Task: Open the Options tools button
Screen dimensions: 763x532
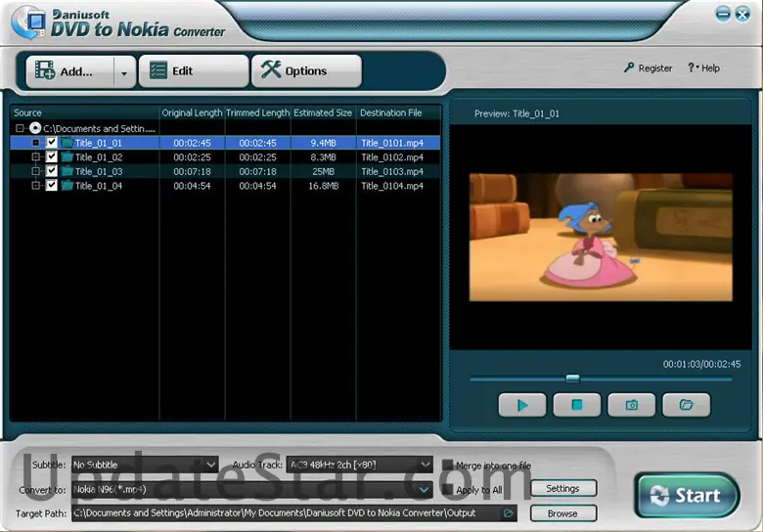Action: [306, 71]
